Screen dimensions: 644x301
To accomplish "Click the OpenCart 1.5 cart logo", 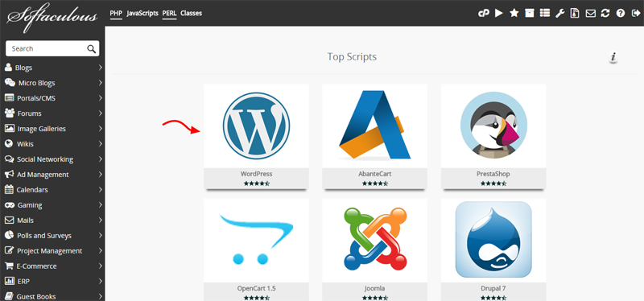I will 256,240.
